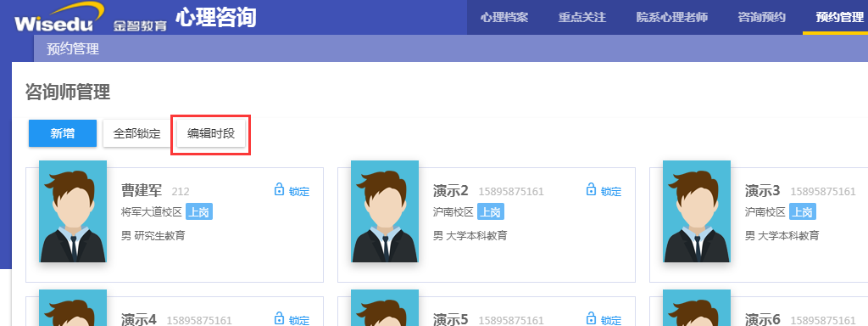Click 演示2's phone number 15895875161

[x=511, y=192]
